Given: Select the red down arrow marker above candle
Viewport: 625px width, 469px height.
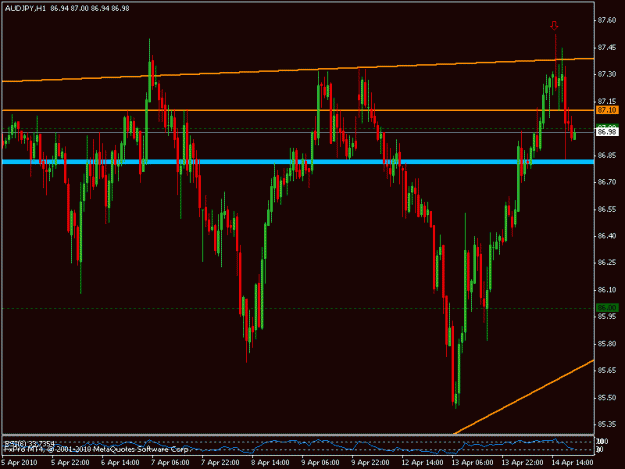Looking at the screenshot, I should click(554, 26).
